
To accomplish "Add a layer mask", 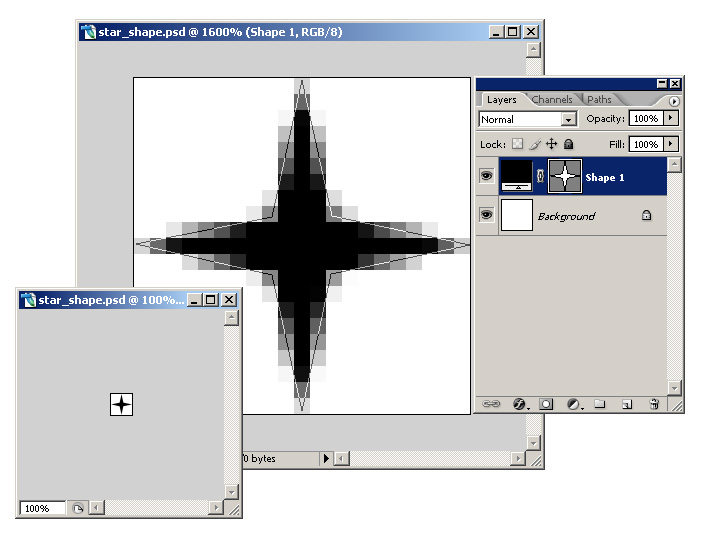I will (546, 404).
